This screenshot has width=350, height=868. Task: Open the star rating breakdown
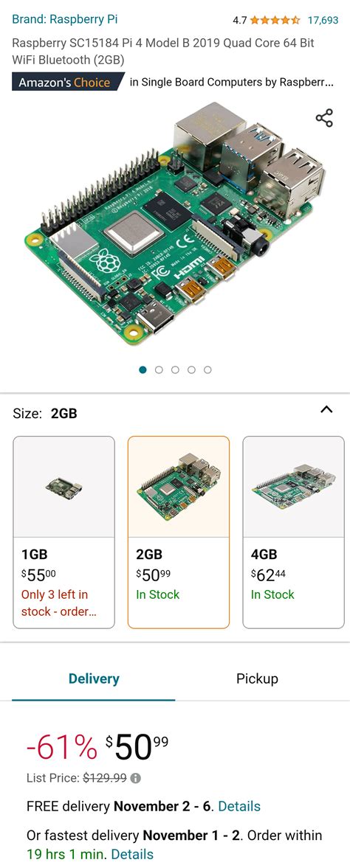click(x=275, y=21)
